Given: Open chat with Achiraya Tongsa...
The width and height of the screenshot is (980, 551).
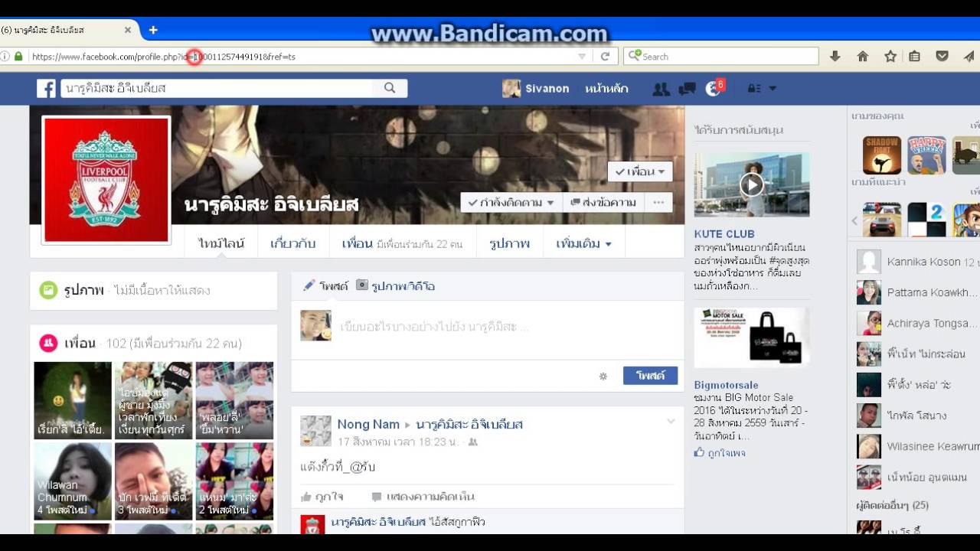Looking at the screenshot, I should (x=917, y=323).
